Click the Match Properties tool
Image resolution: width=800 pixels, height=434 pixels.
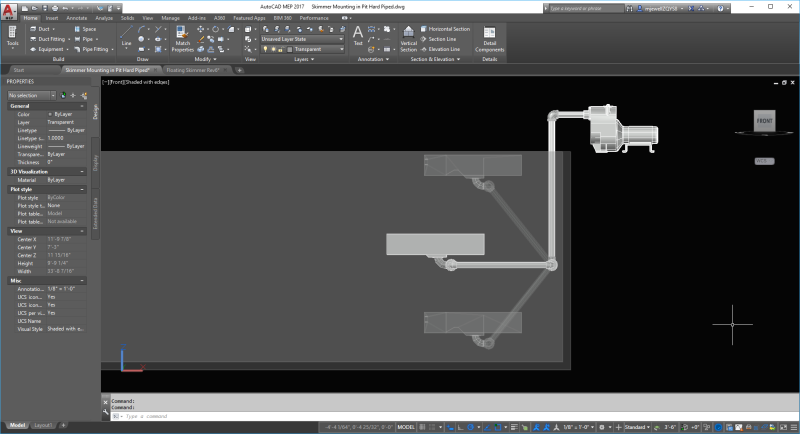pyautogui.click(x=182, y=39)
